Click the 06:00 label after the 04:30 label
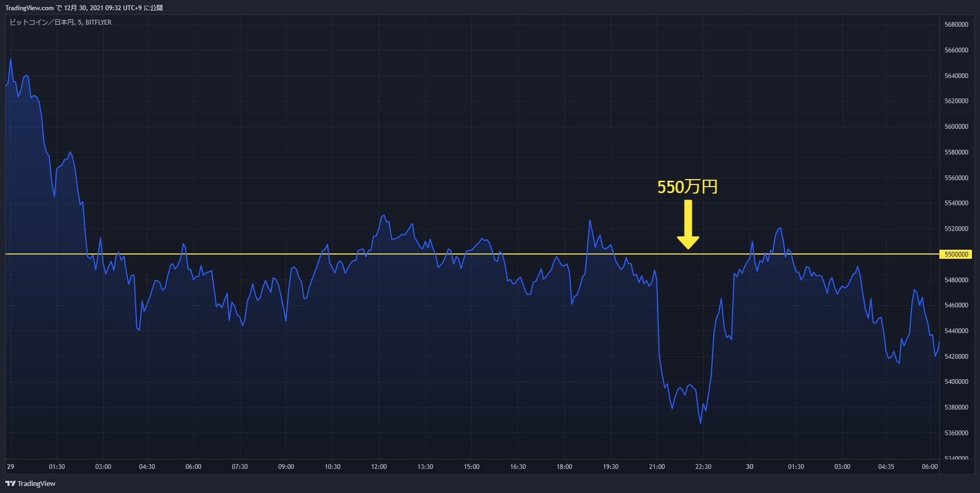Image resolution: width=980 pixels, height=493 pixels. (193, 467)
